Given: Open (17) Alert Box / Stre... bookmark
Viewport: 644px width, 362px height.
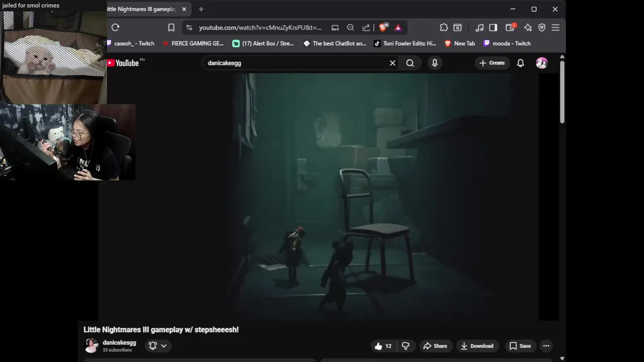Looking at the screenshot, I should click(x=263, y=44).
